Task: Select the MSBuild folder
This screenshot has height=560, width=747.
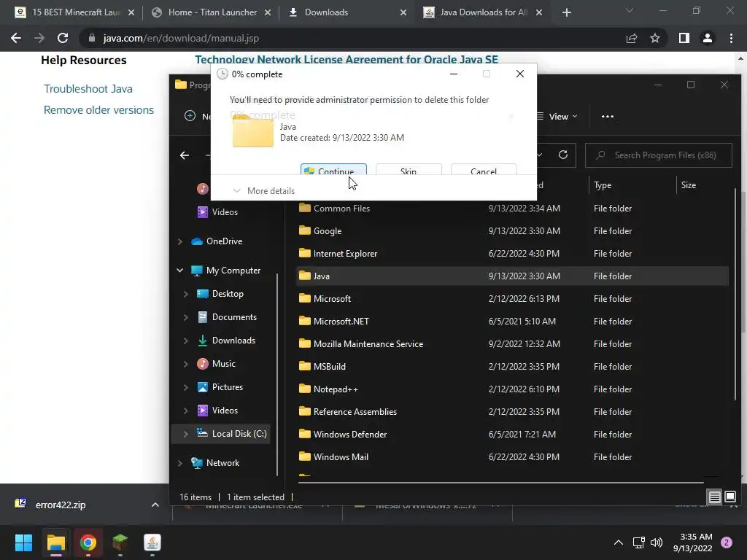Action: coord(512,367)
